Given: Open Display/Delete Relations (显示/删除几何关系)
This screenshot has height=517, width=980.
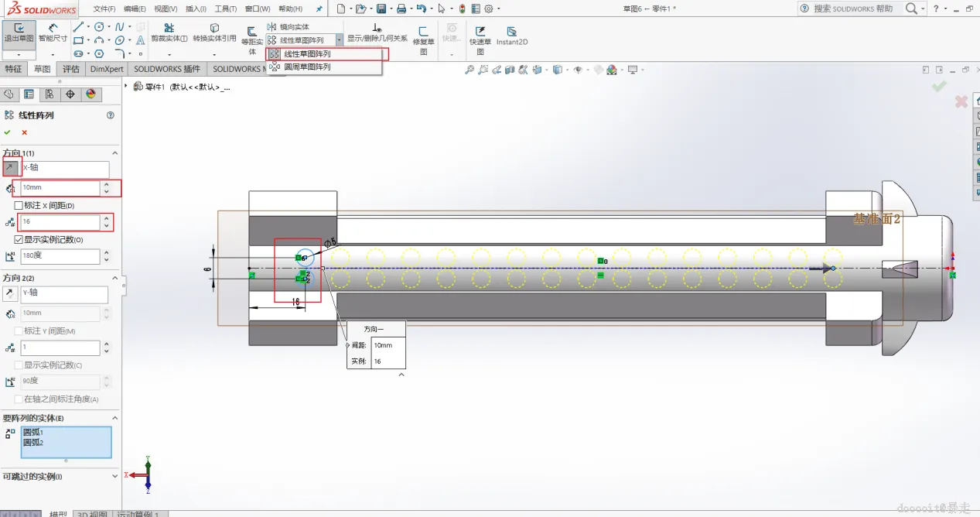Looking at the screenshot, I should coord(377,33).
